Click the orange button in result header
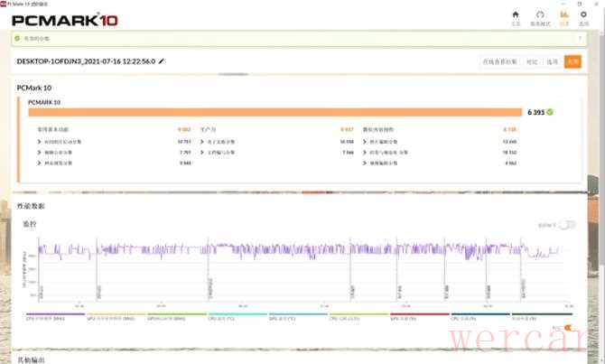605x364 pixels. (x=572, y=61)
